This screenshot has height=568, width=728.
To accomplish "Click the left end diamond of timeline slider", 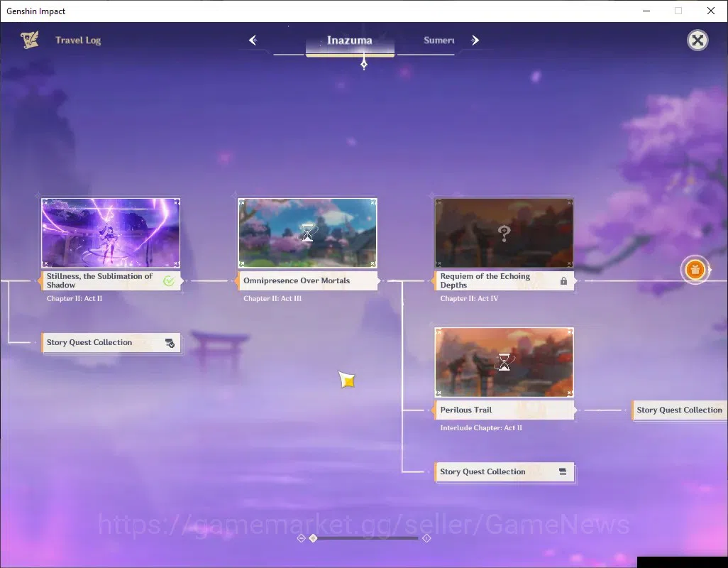I will [x=301, y=538].
